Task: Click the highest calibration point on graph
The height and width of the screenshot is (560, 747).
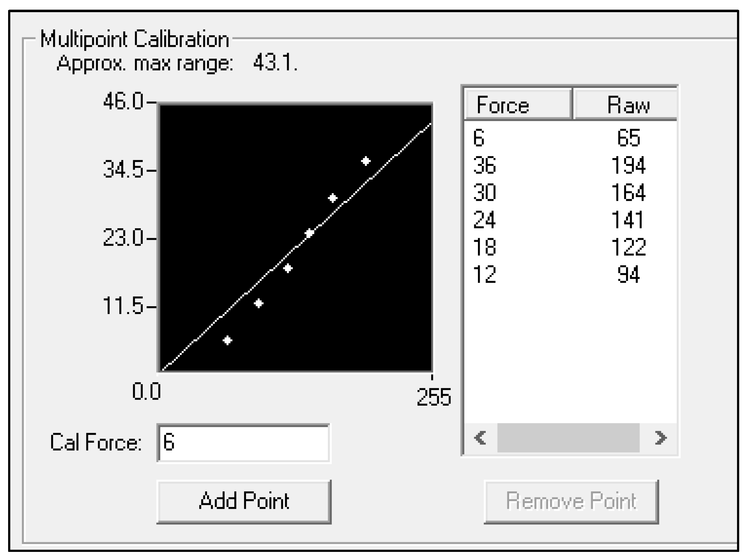Action: (x=366, y=161)
